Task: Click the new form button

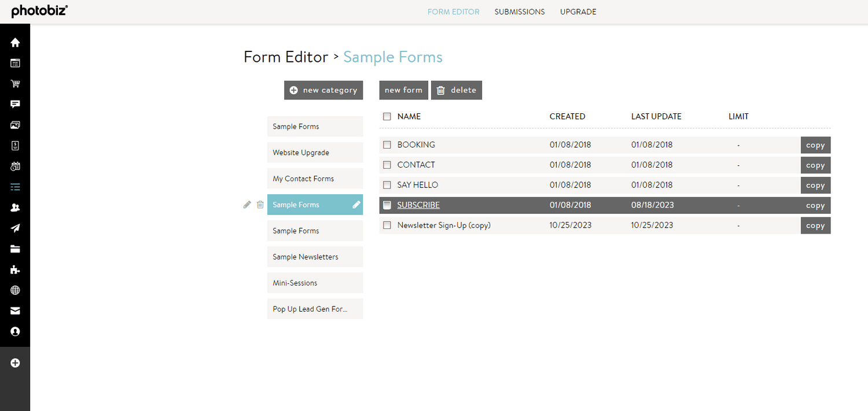Action: click(403, 90)
